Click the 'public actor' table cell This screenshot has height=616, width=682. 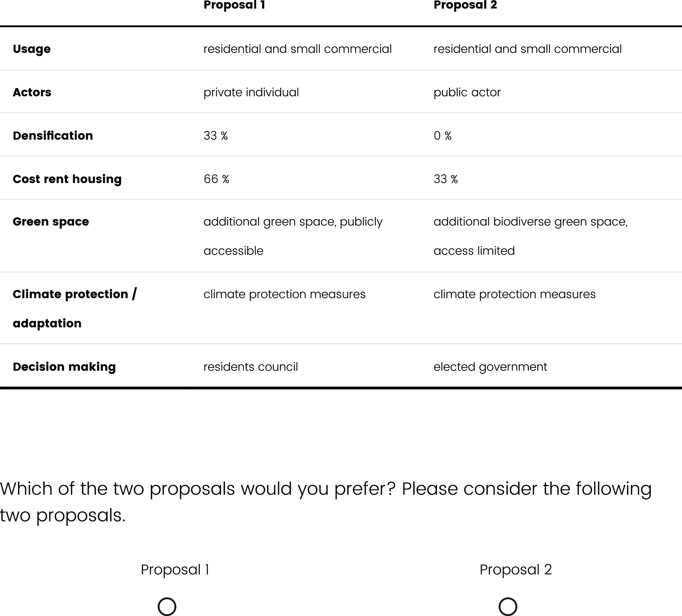[467, 92]
